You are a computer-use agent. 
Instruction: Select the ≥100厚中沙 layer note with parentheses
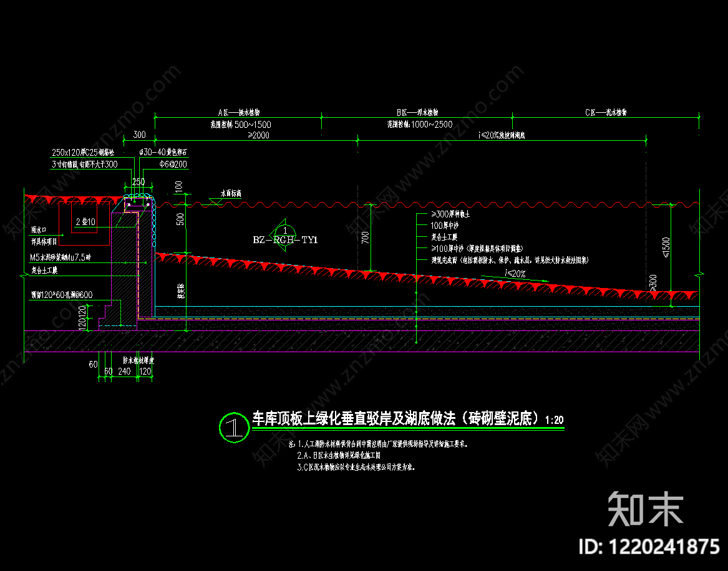[477, 249]
